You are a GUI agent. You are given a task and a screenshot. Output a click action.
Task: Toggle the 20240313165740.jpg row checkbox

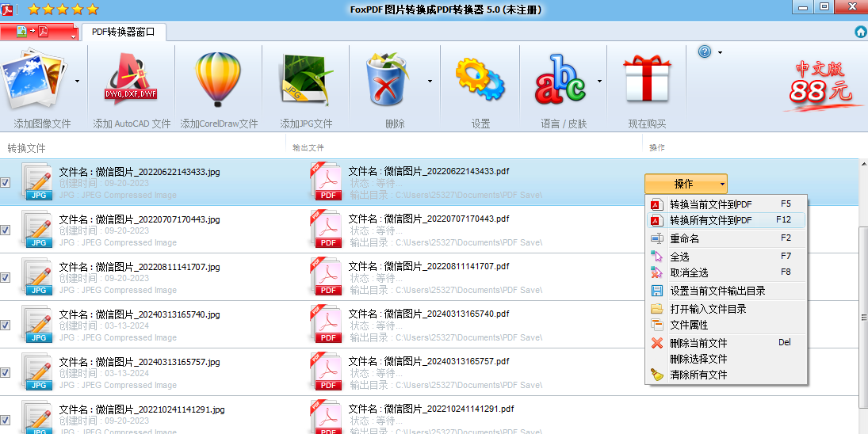pyautogui.click(x=6, y=325)
